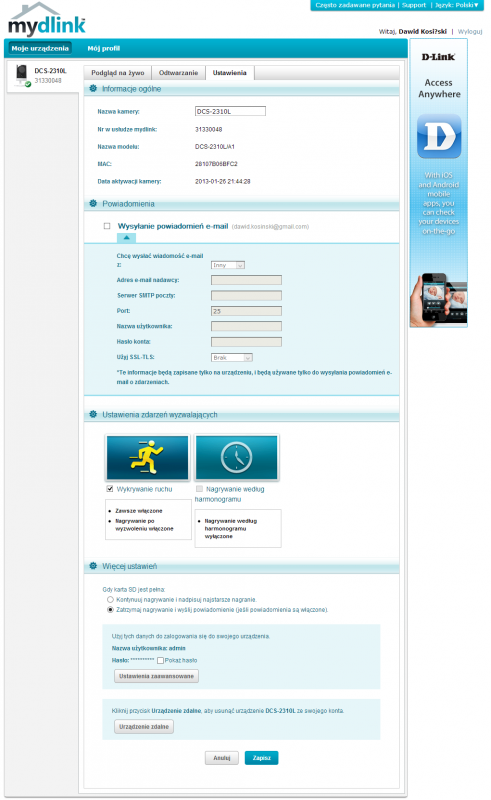Click the Port field showing 25
Image resolution: width=491 pixels, height=800 pixels.
pyautogui.click(x=246, y=311)
